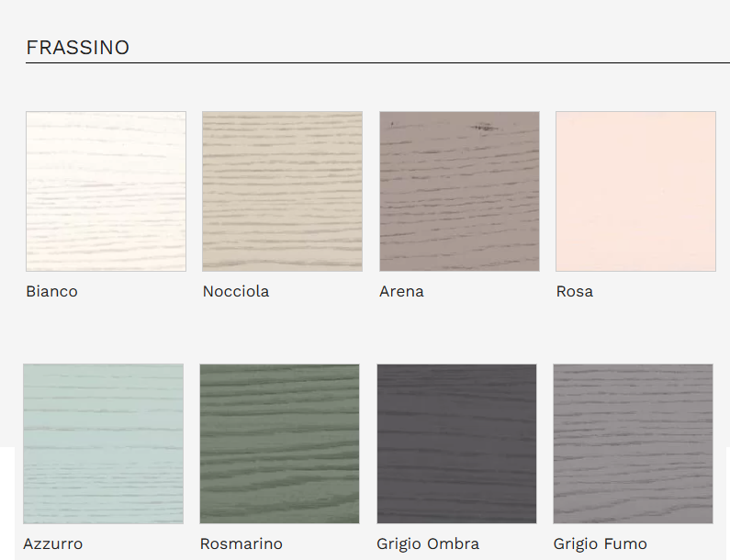Viewport: 730px width, 560px height.
Task: Click the Rosa finish label
Action: tap(575, 291)
